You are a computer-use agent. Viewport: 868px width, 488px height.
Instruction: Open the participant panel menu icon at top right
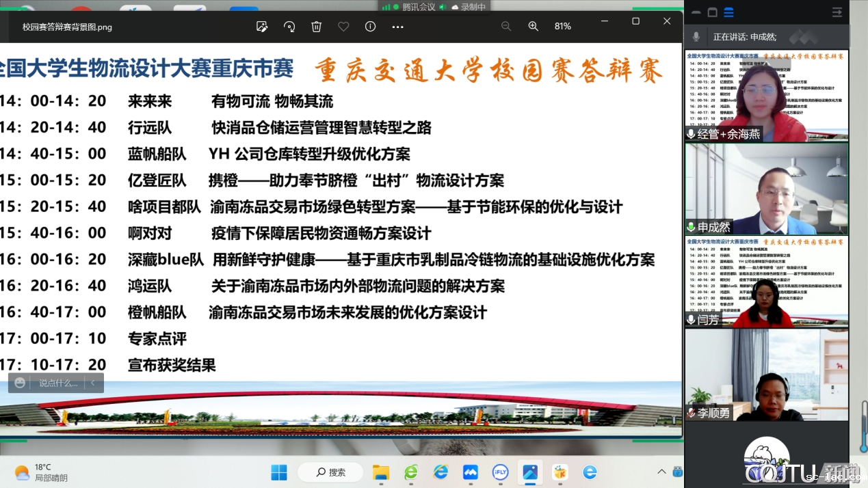coord(837,12)
